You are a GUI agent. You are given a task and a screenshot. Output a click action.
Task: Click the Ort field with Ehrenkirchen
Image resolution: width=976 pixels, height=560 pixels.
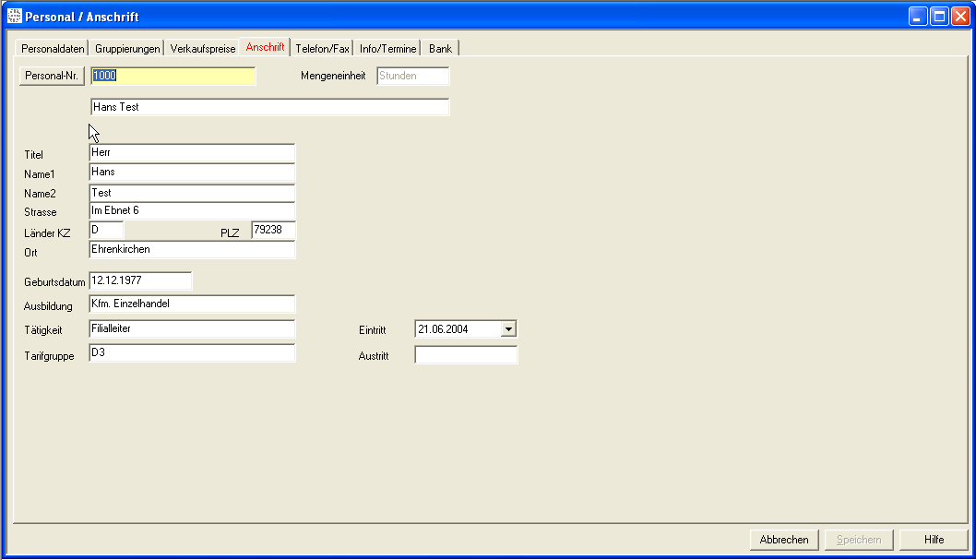tap(192, 250)
